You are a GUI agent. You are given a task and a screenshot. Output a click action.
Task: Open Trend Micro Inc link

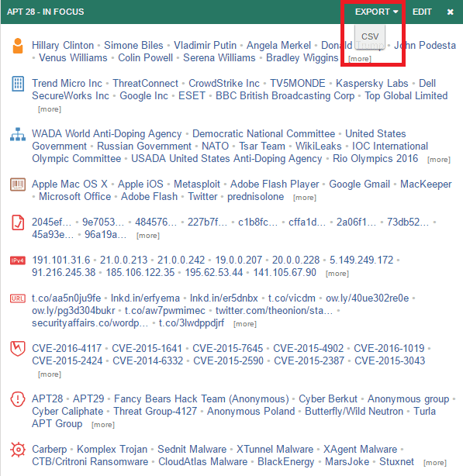point(67,83)
